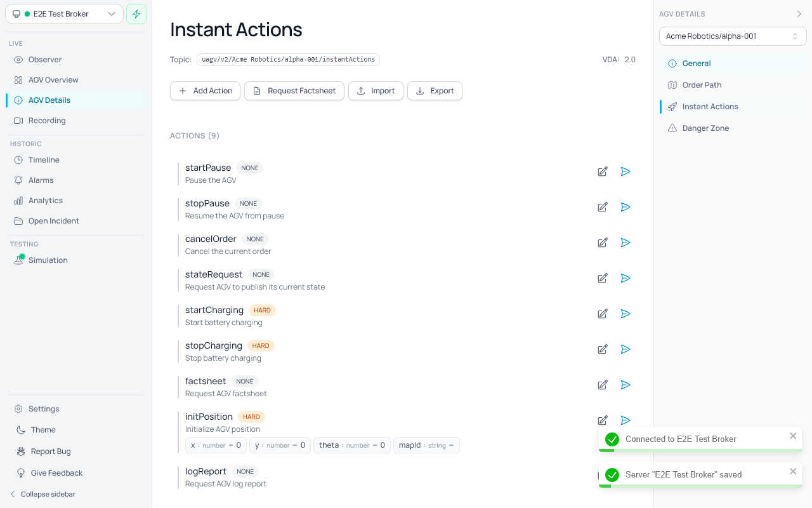Edit the initPosition action
Screen dimensions: 812x508
tap(603, 420)
